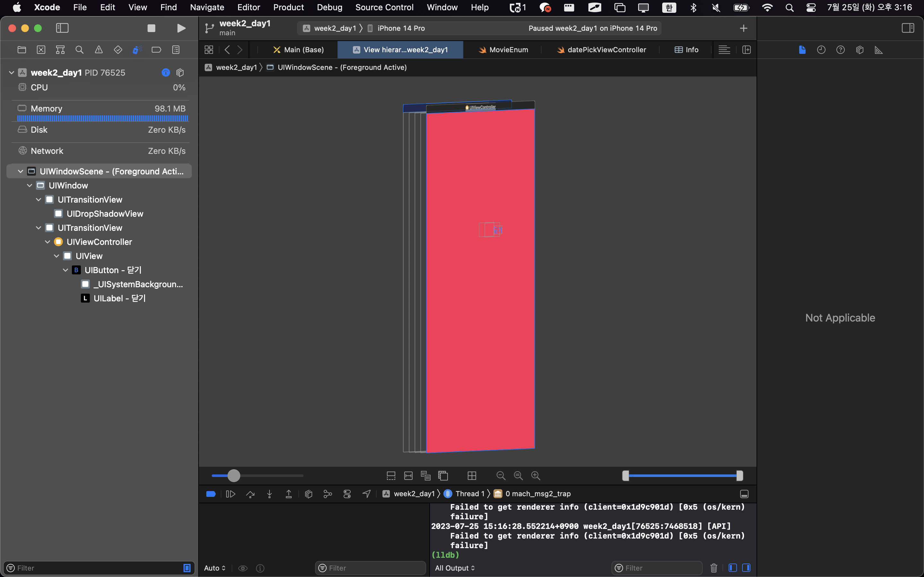The height and width of the screenshot is (577, 924).
Task: Select the Debug navigator icon
Action: (137, 50)
